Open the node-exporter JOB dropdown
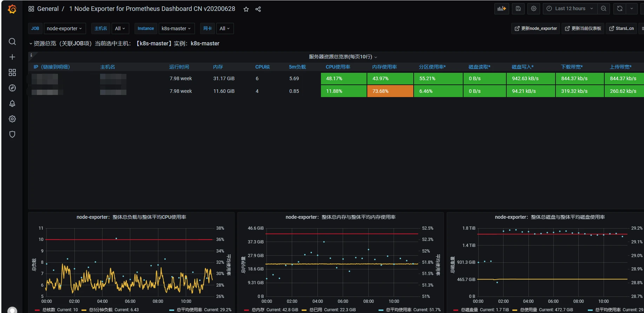This screenshot has height=313, width=644. coord(65,28)
